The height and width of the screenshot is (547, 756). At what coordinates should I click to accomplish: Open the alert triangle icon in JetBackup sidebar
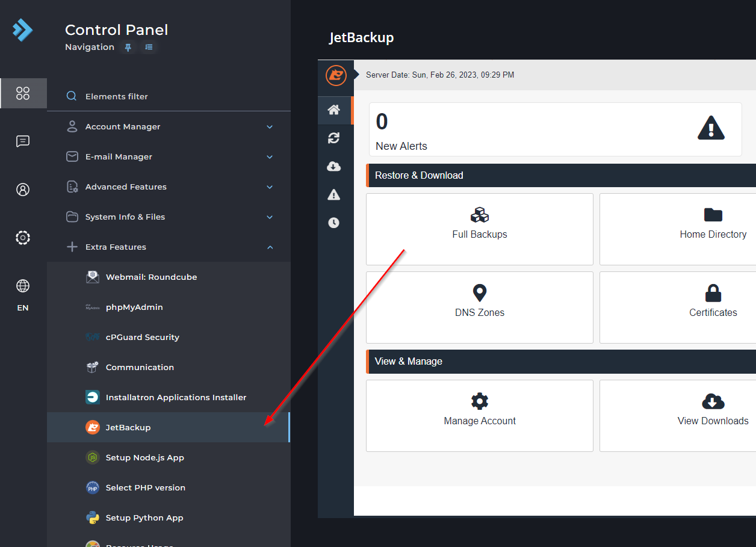click(x=333, y=194)
